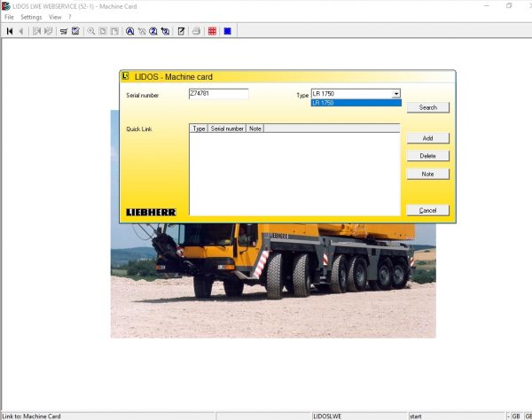Image resolution: width=532 pixels, height=420 pixels.
Task: Minimize the LIDOS window
Action: point(487,6)
